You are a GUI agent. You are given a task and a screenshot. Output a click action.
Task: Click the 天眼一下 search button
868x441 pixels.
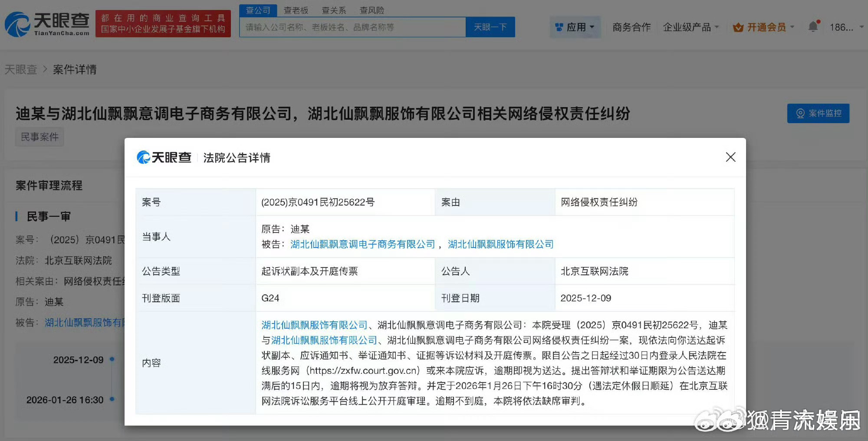490,26
